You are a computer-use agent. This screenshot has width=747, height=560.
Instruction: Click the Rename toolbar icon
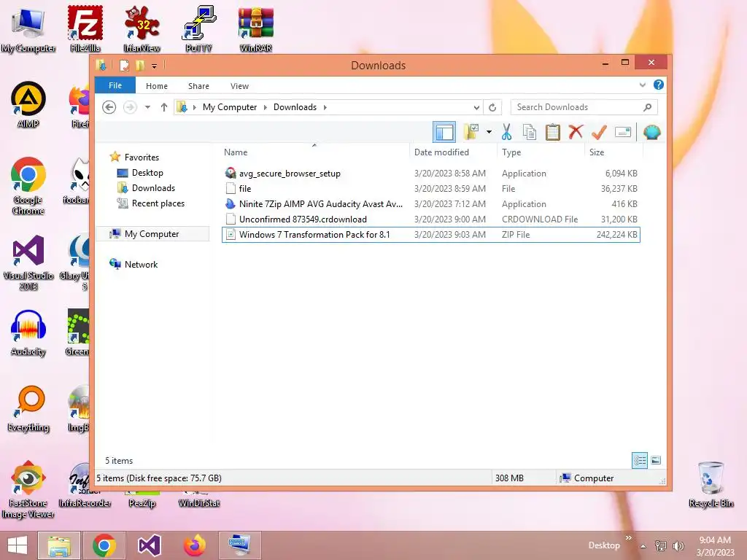623,132
